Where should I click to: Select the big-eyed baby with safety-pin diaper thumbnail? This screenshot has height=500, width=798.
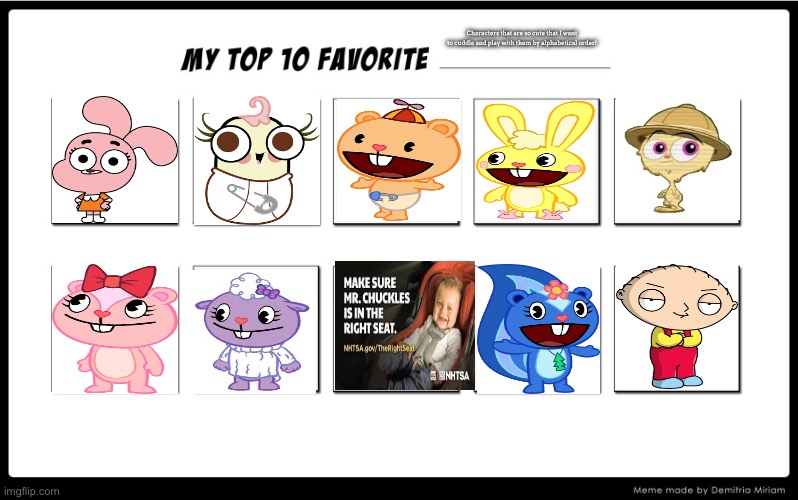click(256, 161)
